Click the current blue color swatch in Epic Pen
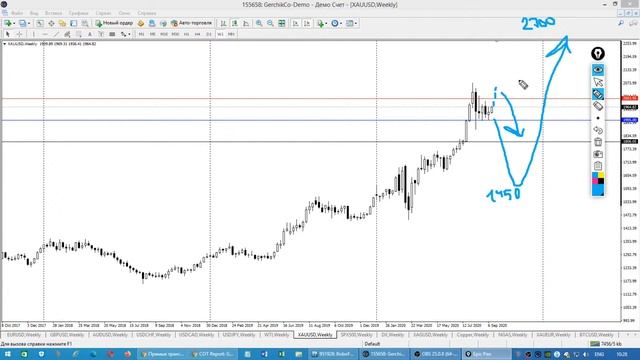This screenshot has height=360, width=640. pyautogui.click(x=598, y=190)
